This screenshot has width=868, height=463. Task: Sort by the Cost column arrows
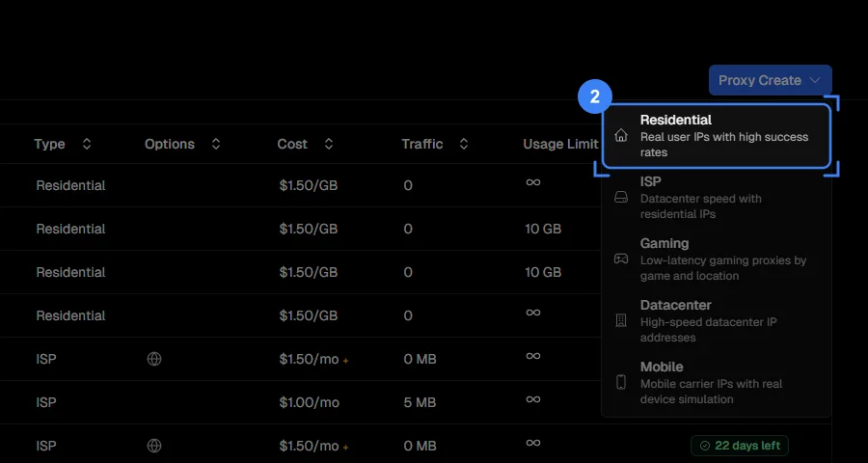(x=329, y=144)
